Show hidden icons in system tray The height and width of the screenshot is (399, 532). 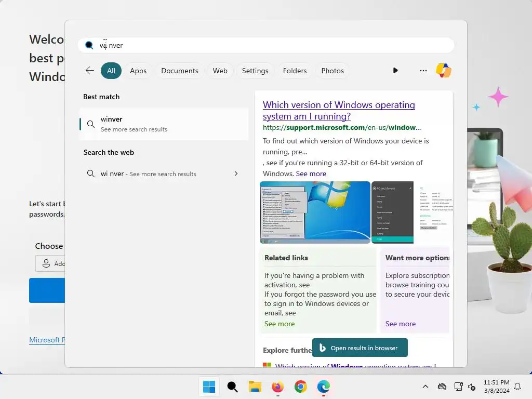click(x=425, y=387)
